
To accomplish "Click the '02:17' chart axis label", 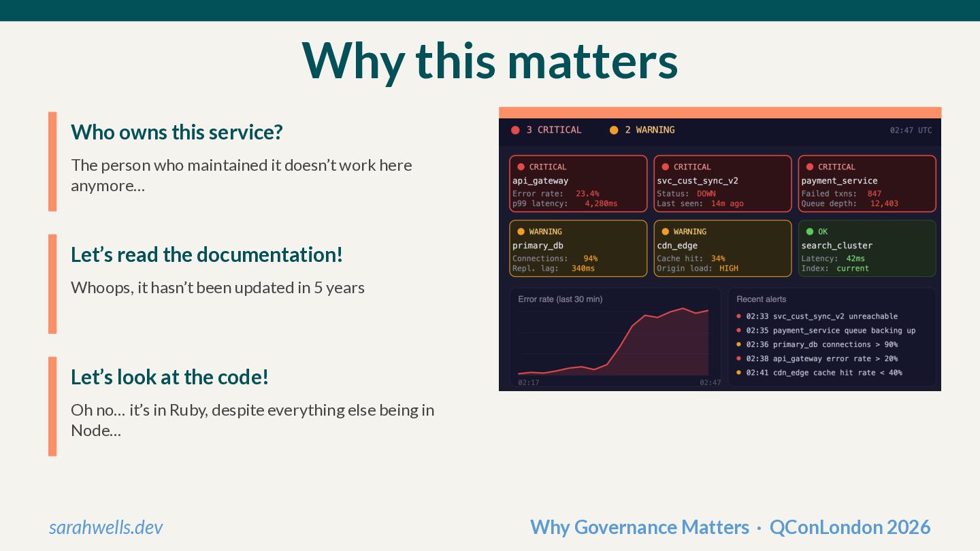I will (529, 383).
